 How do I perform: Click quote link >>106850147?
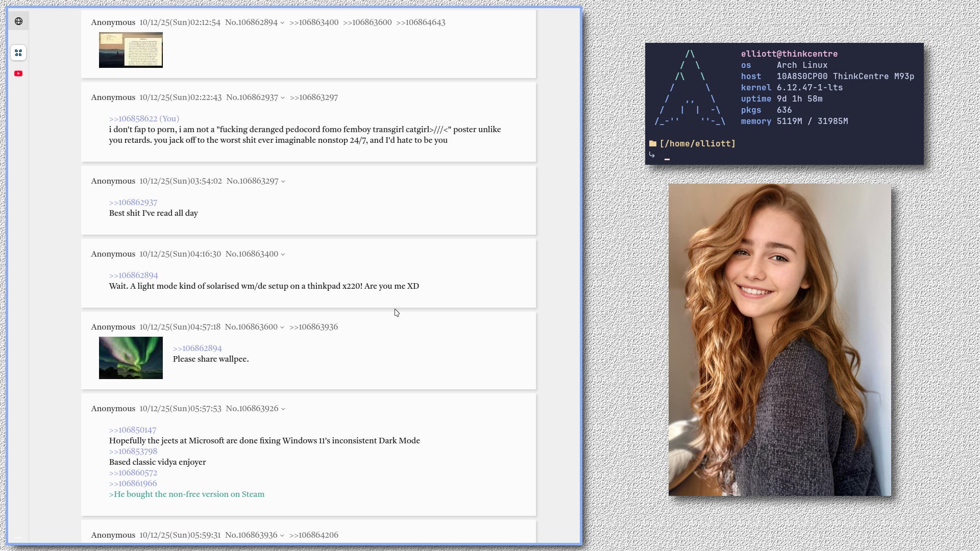pos(133,430)
